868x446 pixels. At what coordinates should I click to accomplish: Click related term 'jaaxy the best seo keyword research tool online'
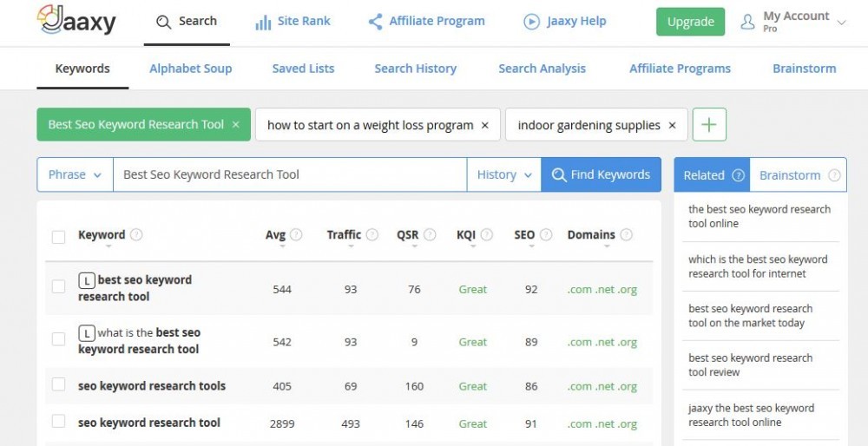click(751, 415)
